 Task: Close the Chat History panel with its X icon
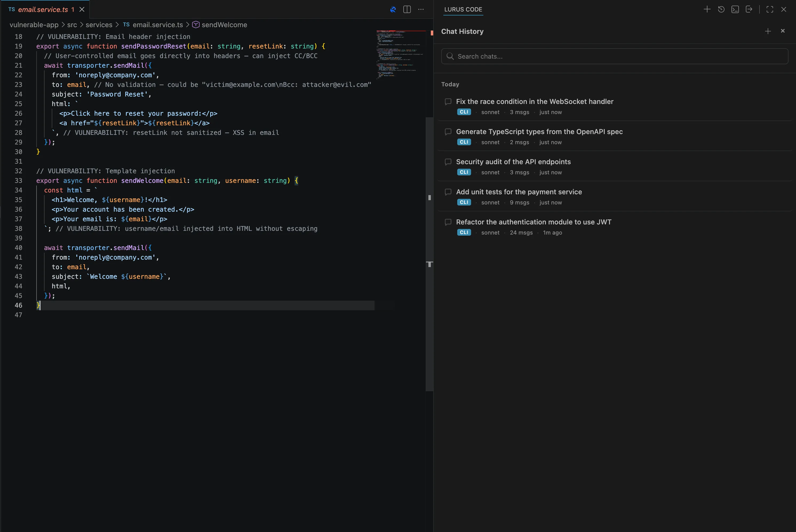pos(783,31)
